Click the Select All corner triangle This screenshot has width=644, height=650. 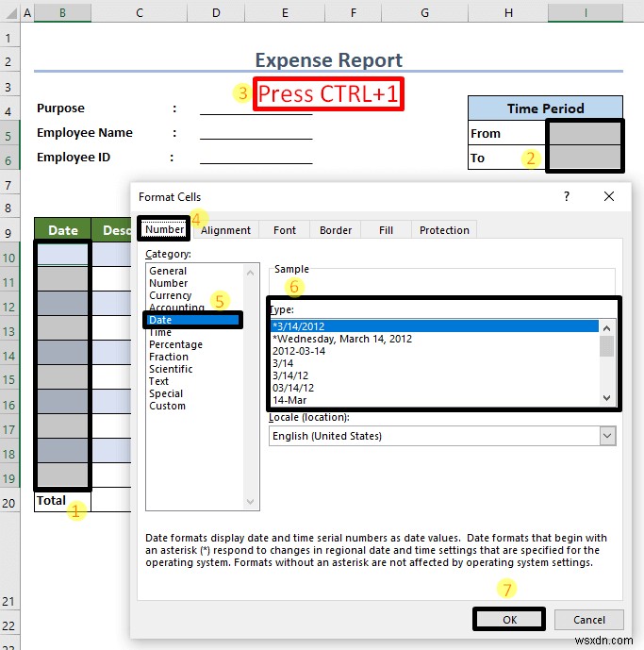pos(10,13)
